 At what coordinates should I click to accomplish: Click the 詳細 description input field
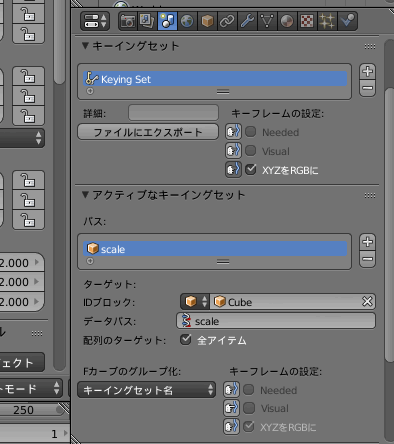173,113
